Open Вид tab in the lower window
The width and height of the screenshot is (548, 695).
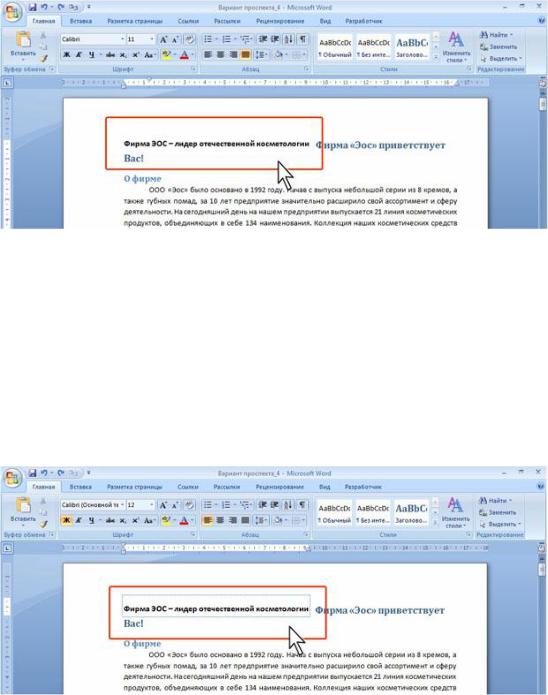click(x=325, y=487)
